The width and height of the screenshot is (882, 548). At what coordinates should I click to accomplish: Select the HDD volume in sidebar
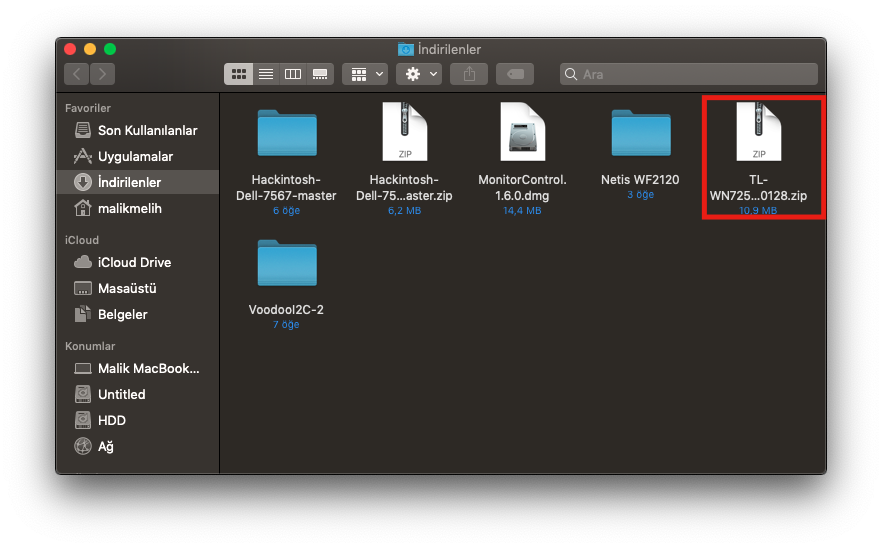tap(111, 421)
